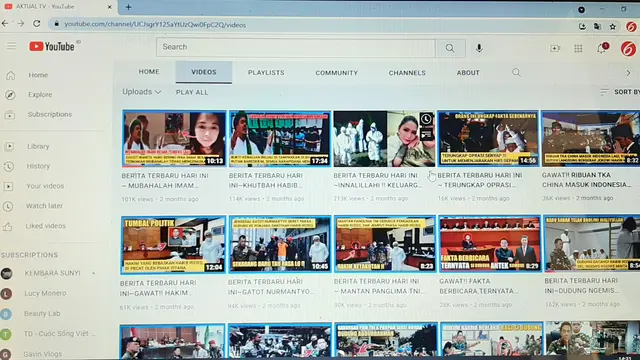640x360 pixels.
Task: Open the COMMUNITY tab
Action: 336,73
